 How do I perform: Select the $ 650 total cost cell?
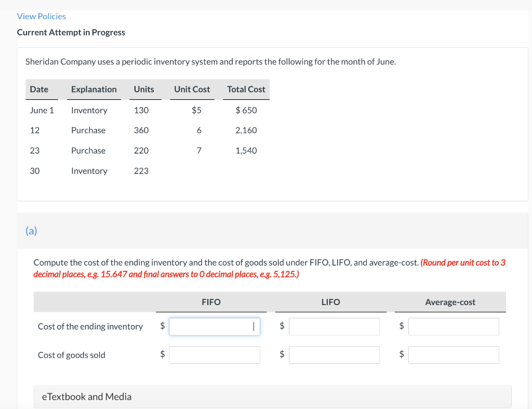pyautogui.click(x=246, y=110)
